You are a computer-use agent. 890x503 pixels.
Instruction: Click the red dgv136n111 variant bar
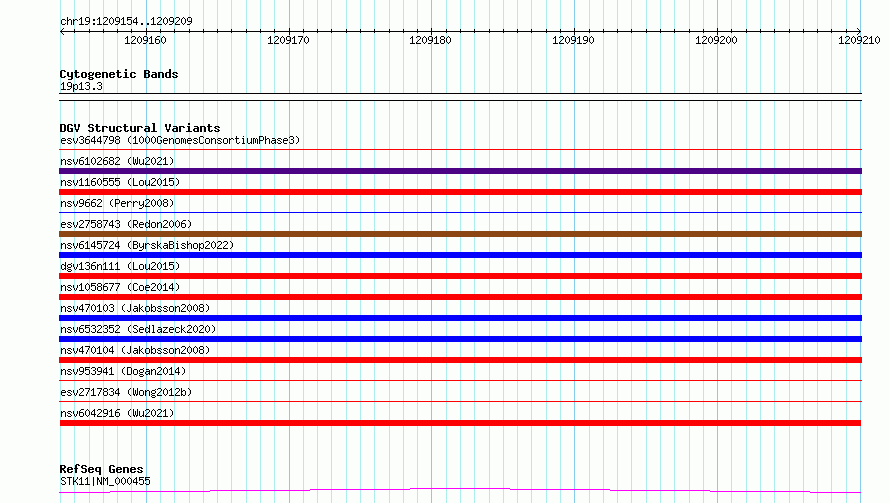[x=460, y=276]
